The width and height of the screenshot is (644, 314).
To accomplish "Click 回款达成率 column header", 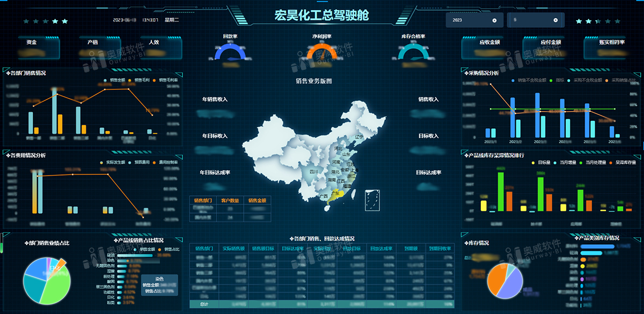I will tap(381, 249).
